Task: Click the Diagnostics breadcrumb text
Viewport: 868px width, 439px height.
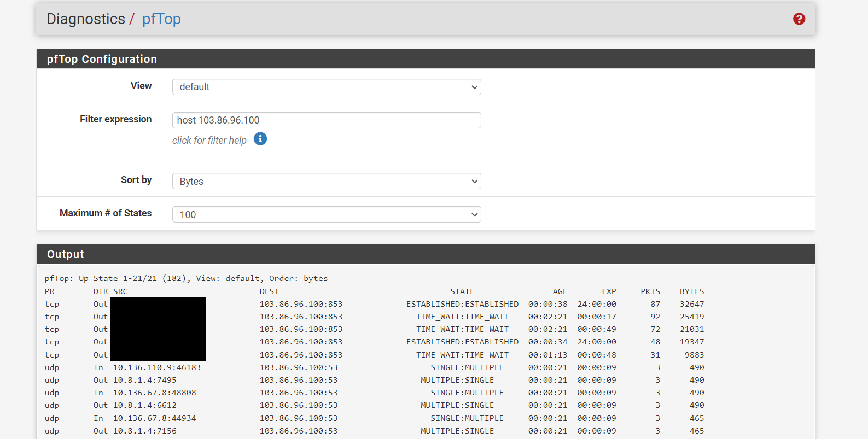Action: pos(86,19)
